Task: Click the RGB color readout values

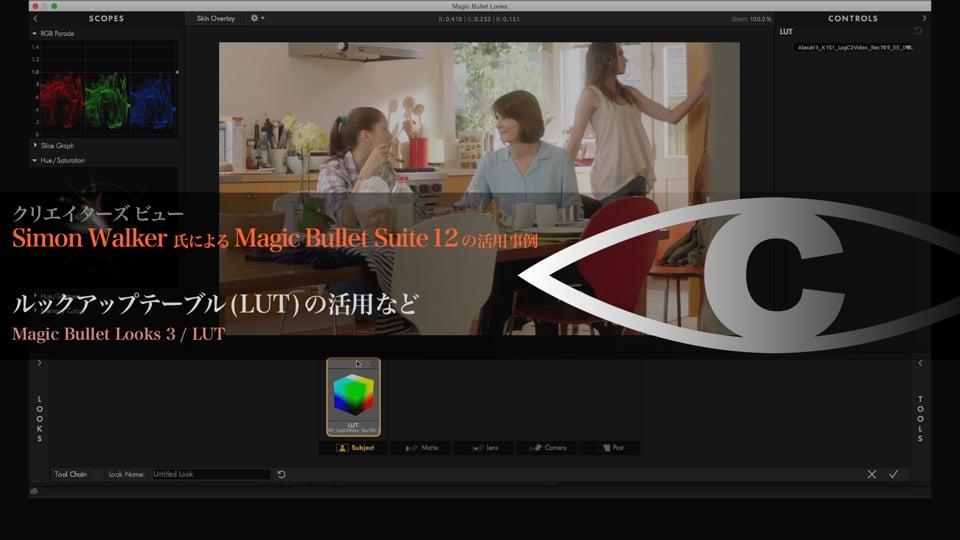Action: coord(479,19)
